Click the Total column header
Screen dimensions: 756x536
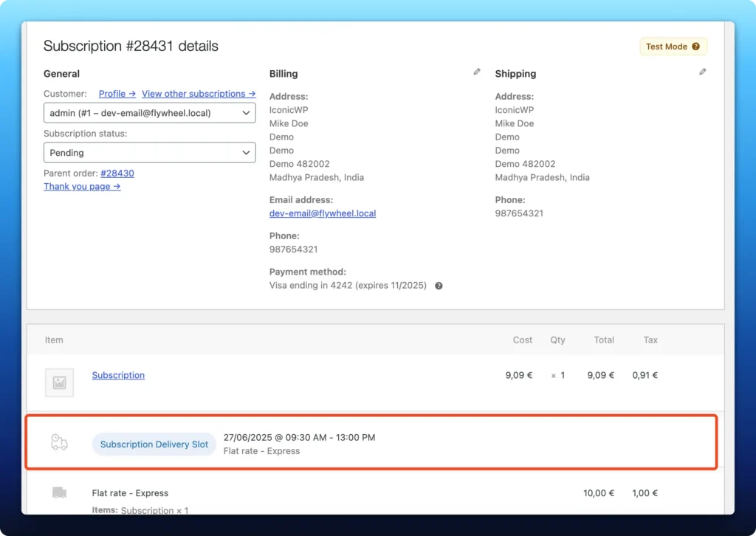pos(604,340)
